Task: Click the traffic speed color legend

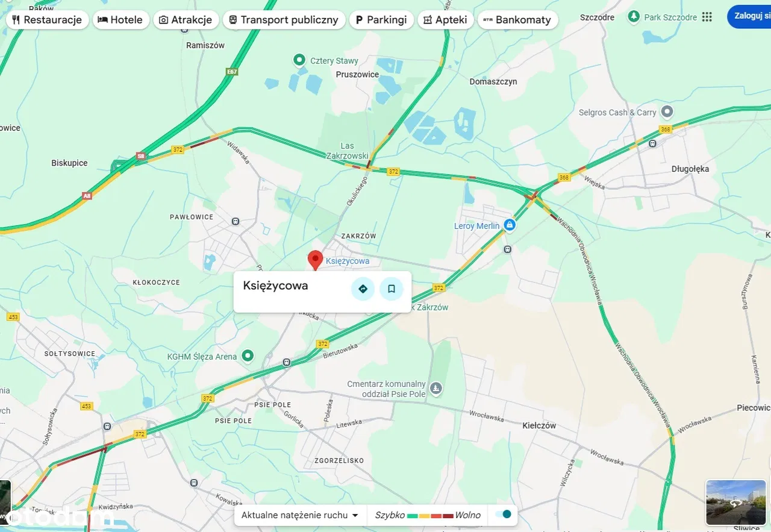Action: click(x=428, y=515)
